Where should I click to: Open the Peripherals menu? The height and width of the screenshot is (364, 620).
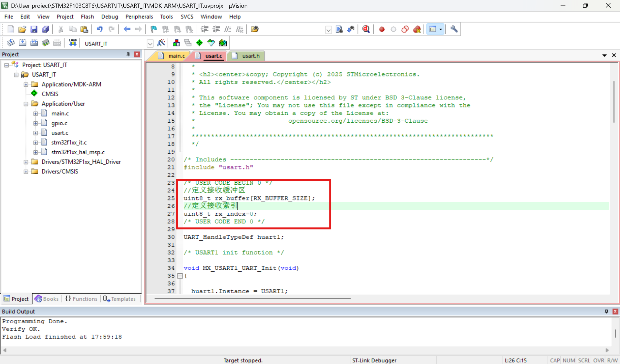pos(139,17)
